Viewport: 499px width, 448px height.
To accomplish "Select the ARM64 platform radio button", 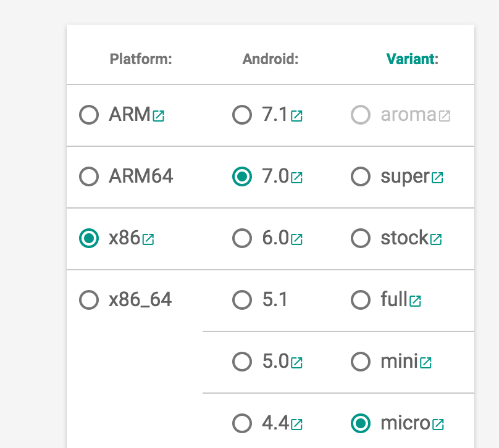I will (x=89, y=176).
